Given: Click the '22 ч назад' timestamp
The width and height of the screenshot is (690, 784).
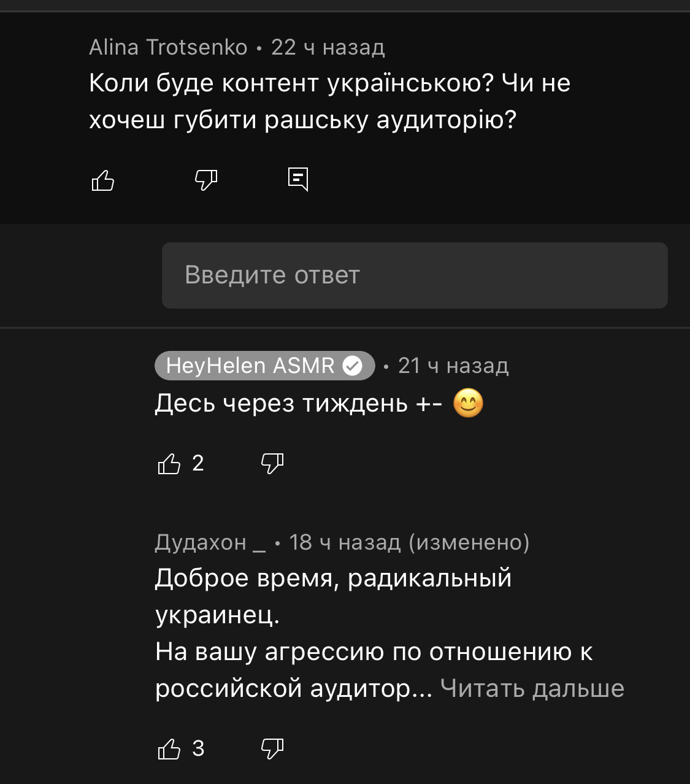Looking at the screenshot, I should (x=328, y=47).
